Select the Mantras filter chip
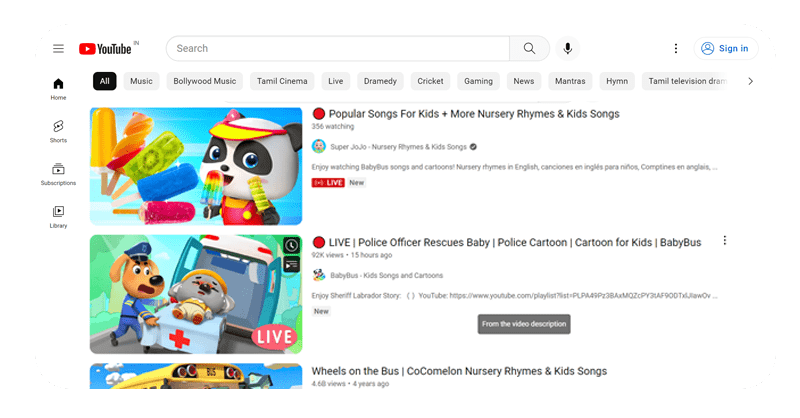800x418 pixels. 570,81
